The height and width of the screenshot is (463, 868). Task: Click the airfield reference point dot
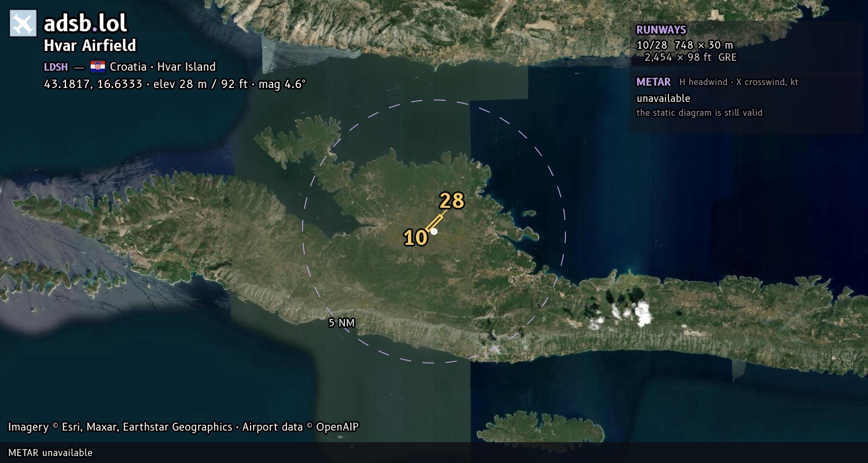pyautogui.click(x=434, y=231)
